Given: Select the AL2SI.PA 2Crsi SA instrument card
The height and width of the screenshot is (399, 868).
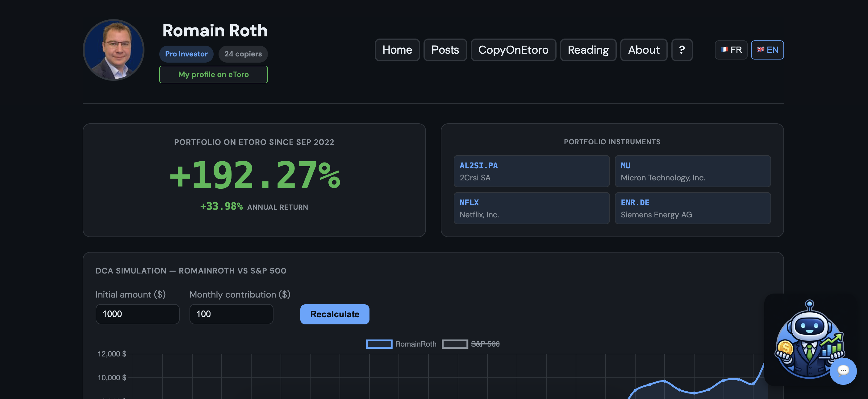Looking at the screenshot, I should (531, 171).
